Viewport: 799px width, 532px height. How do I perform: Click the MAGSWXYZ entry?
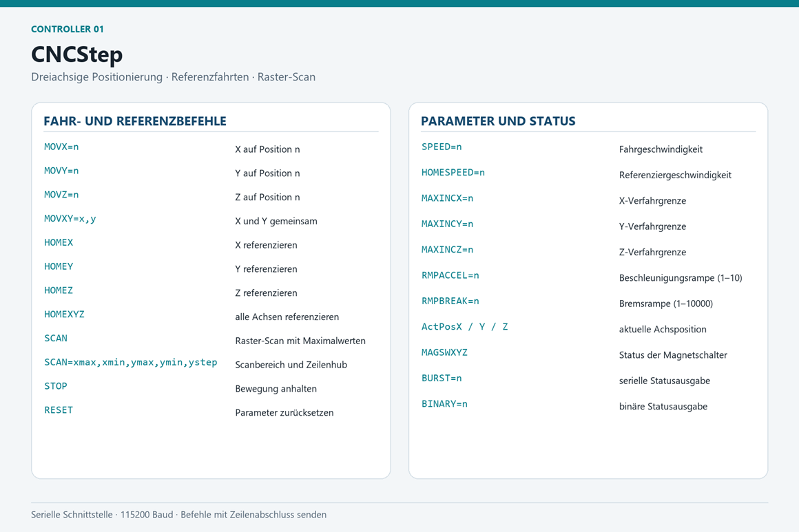click(x=444, y=352)
